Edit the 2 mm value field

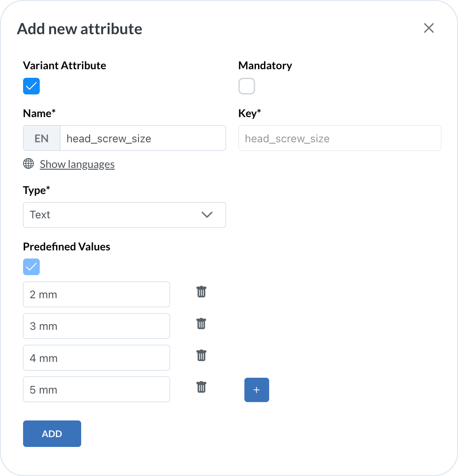click(96, 294)
